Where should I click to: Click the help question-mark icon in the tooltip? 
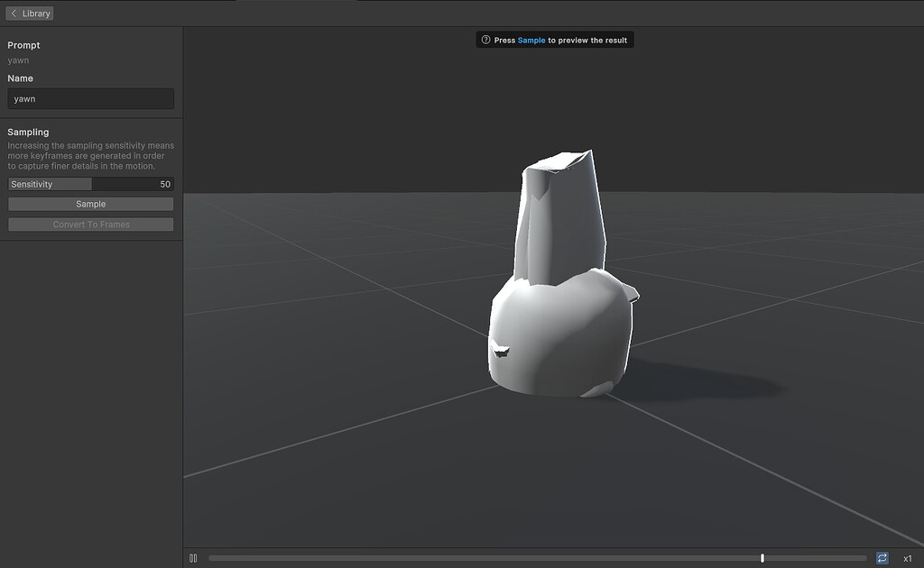(x=485, y=39)
